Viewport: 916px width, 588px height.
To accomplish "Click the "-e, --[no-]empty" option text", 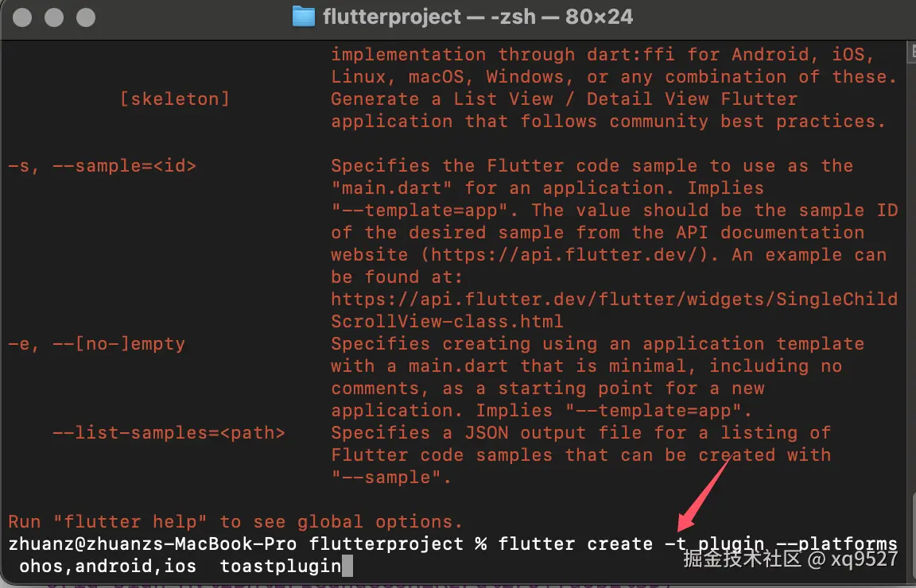I will 96,344.
